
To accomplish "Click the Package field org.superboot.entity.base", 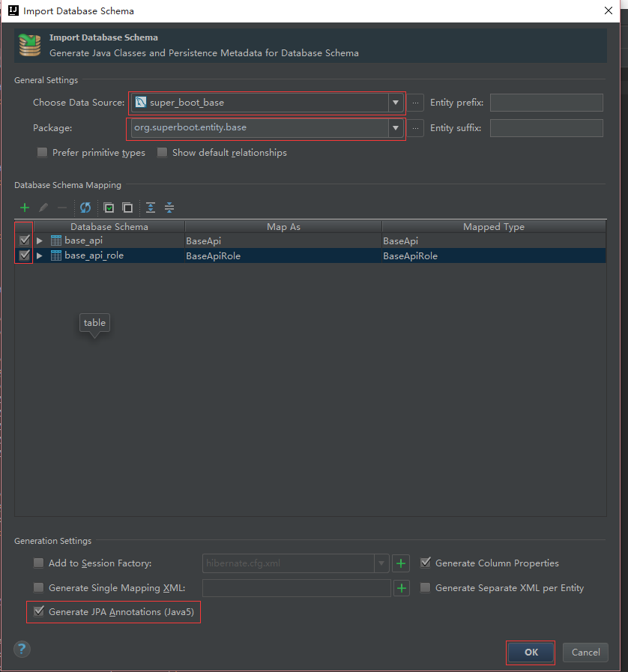I will [x=259, y=127].
